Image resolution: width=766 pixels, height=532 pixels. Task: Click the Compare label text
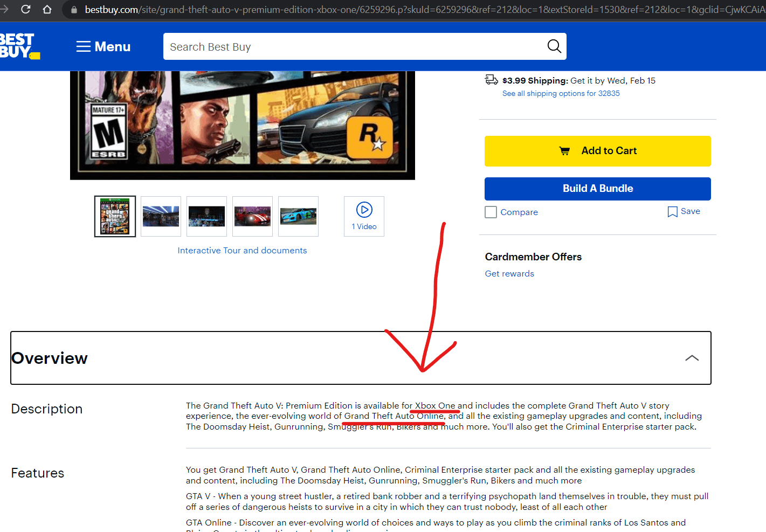pyautogui.click(x=519, y=212)
